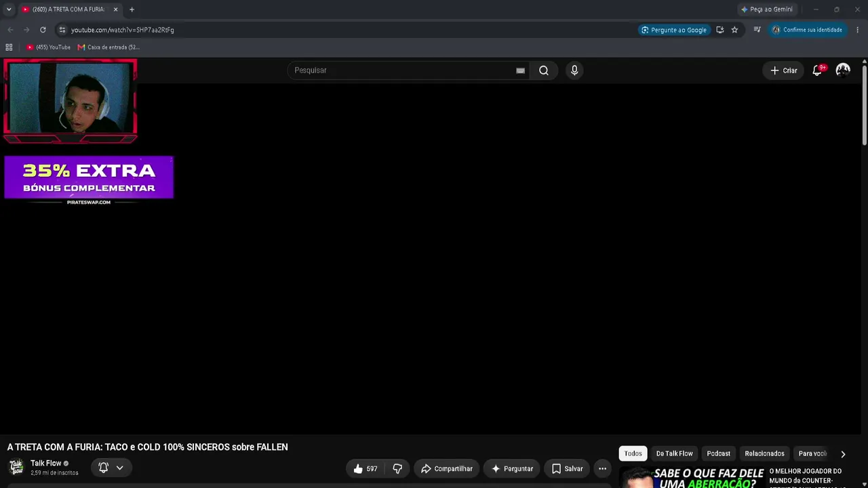Screen dimensions: 868x488
Task: Select the Relacionados filter chip
Action: (x=764, y=453)
